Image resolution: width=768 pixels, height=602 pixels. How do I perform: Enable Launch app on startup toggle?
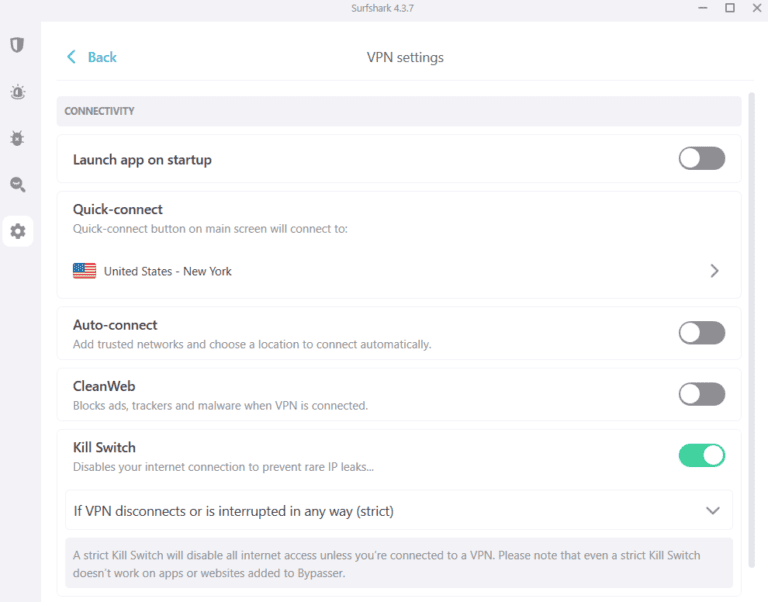(701, 158)
